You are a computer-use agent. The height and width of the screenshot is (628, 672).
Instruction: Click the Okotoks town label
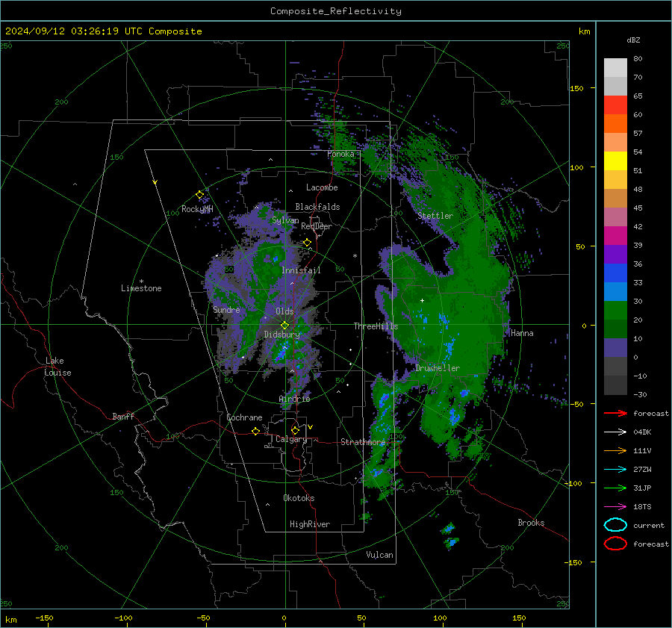[x=299, y=499]
